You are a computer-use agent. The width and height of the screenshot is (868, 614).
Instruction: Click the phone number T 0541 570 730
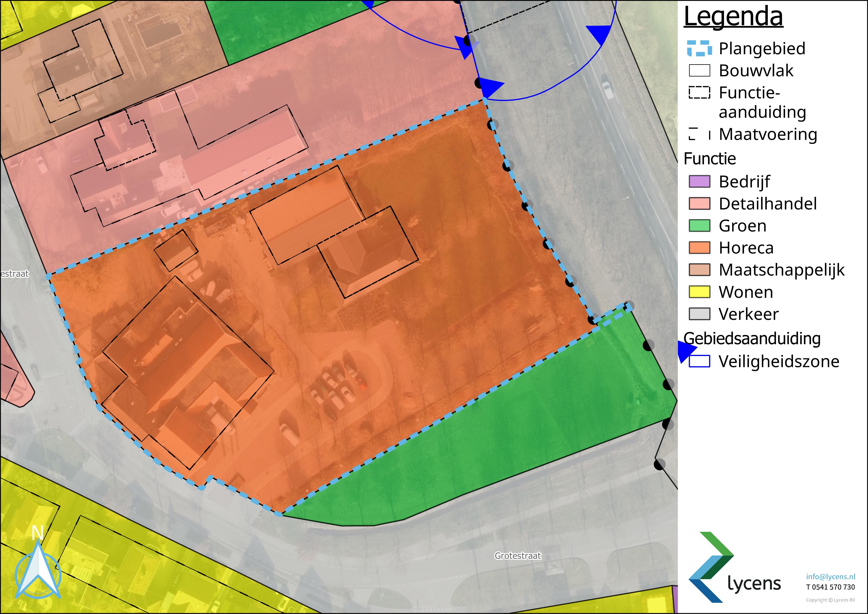[831, 587]
